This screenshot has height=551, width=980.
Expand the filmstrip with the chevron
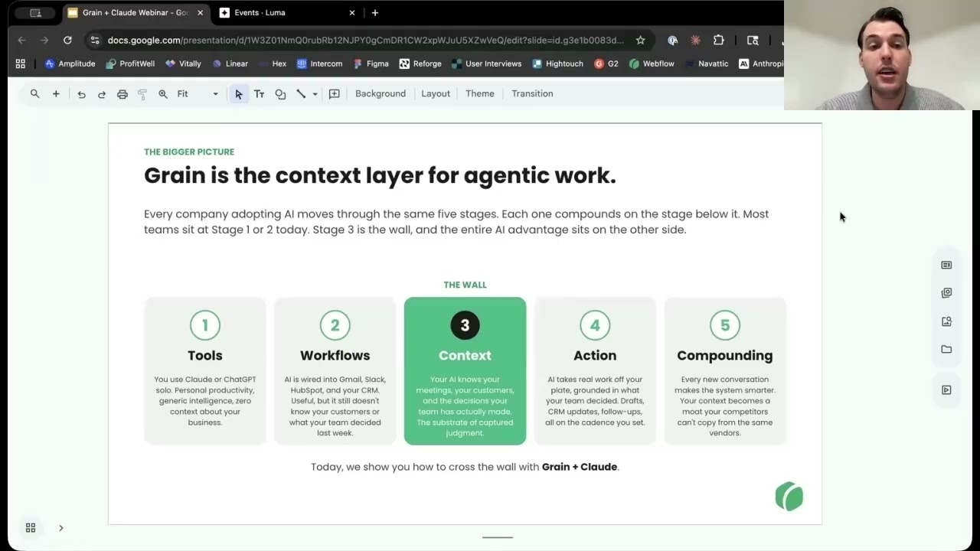tap(60, 528)
